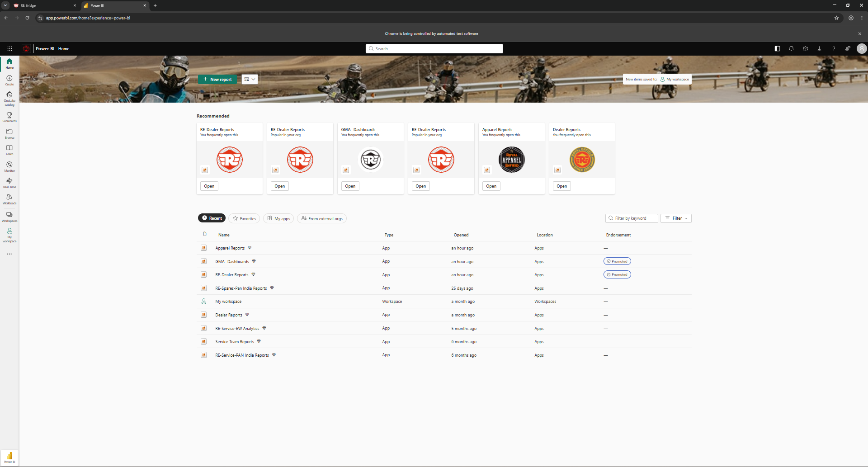This screenshot has height=467, width=868.
Task: Click the Endorsement column header
Action: [x=618, y=235]
